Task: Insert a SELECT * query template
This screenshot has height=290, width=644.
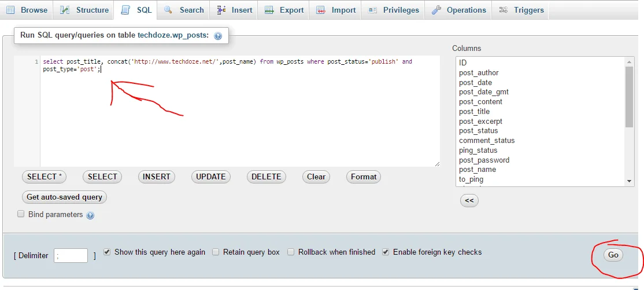Action: [44, 177]
